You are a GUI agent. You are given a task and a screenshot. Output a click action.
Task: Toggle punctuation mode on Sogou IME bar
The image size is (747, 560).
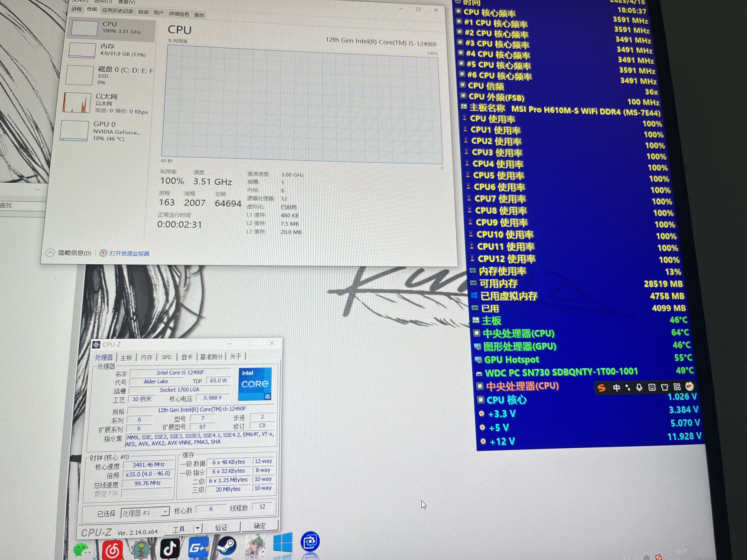(x=628, y=388)
